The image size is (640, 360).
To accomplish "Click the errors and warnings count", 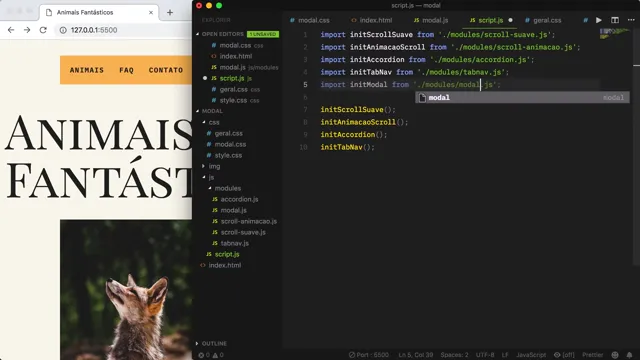I will point(211,355).
